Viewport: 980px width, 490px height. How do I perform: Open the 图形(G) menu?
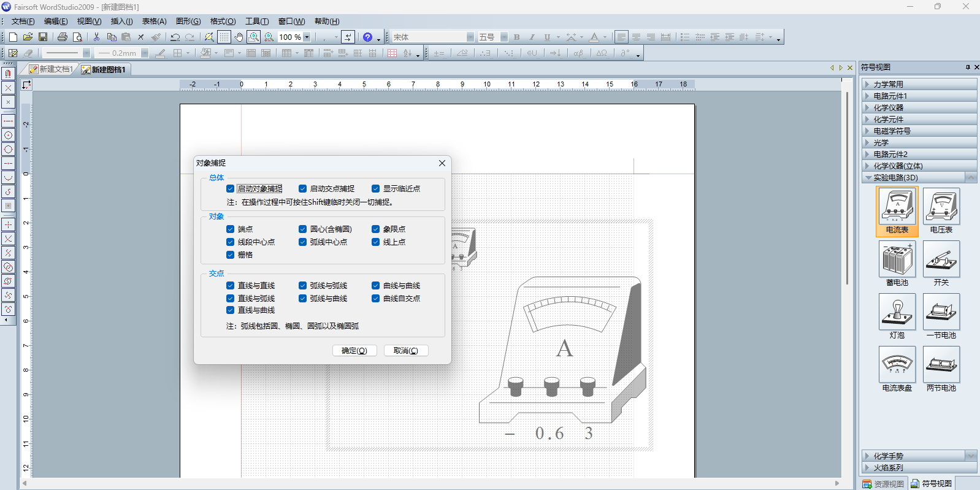188,21
